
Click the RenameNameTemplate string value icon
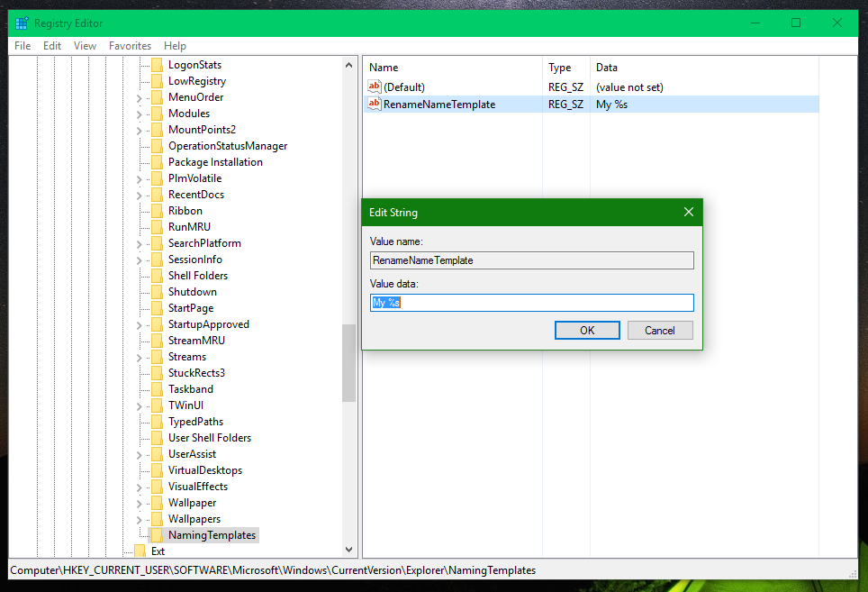pyautogui.click(x=375, y=104)
